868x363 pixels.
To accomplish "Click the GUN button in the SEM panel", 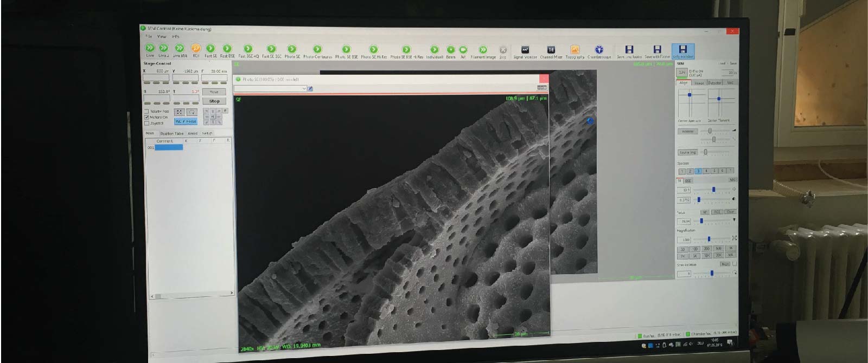I will 682,72.
